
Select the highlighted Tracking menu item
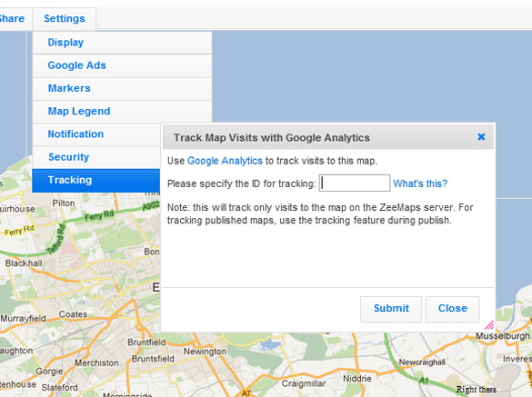pos(96,181)
